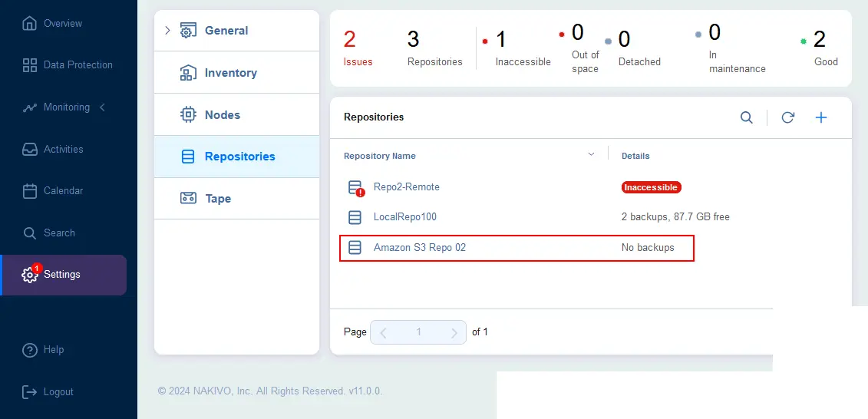
Task: Collapse the Monitoring chevron arrow
Action: click(102, 107)
